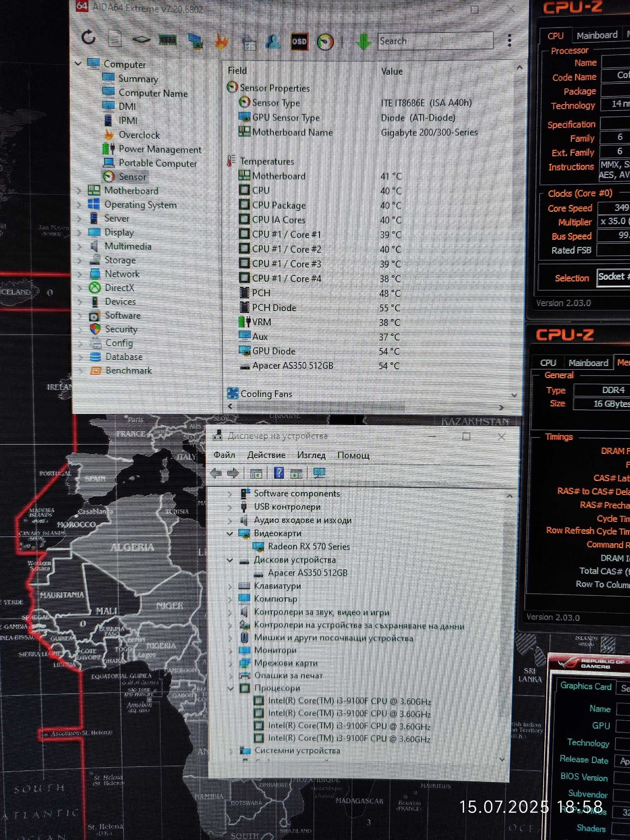This screenshot has width=630, height=840.
Task: Expand the Storage node in AIDA64
Action: click(80, 260)
